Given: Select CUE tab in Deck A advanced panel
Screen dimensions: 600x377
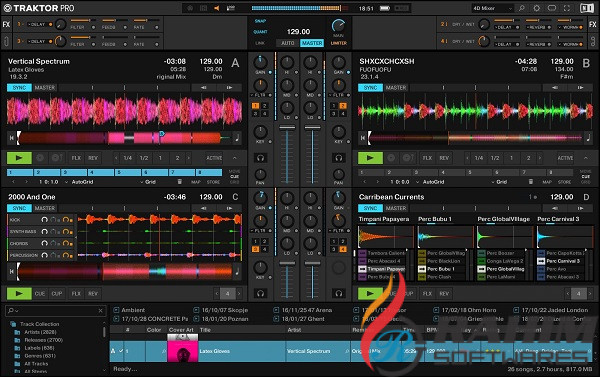Looking at the screenshot, I should (x=235, y=176).
